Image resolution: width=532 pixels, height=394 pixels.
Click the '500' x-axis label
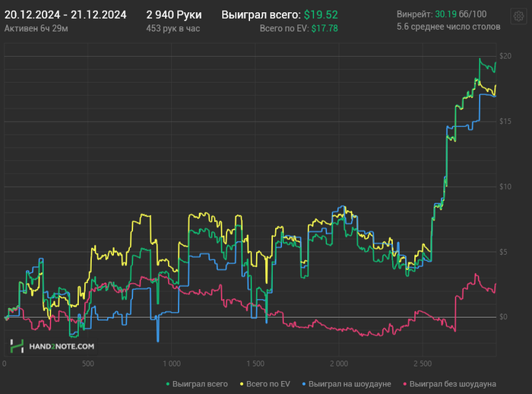[x=88, y=364]
